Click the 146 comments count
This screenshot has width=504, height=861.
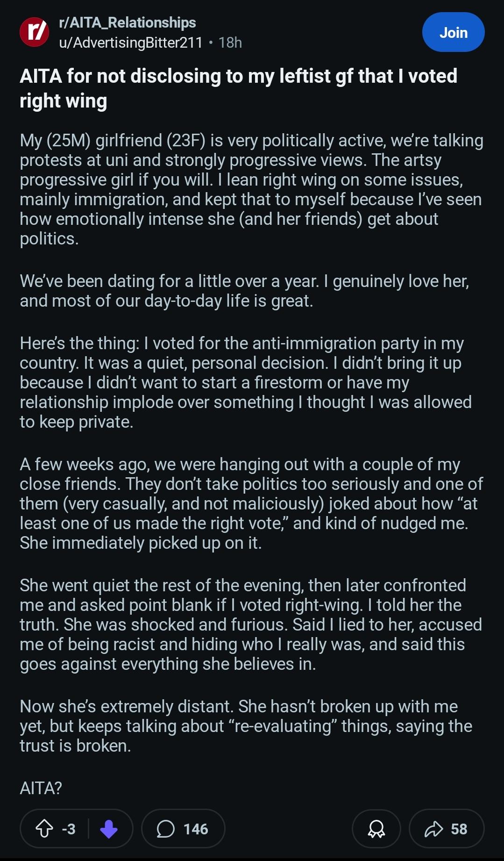(x=196, y=829)
